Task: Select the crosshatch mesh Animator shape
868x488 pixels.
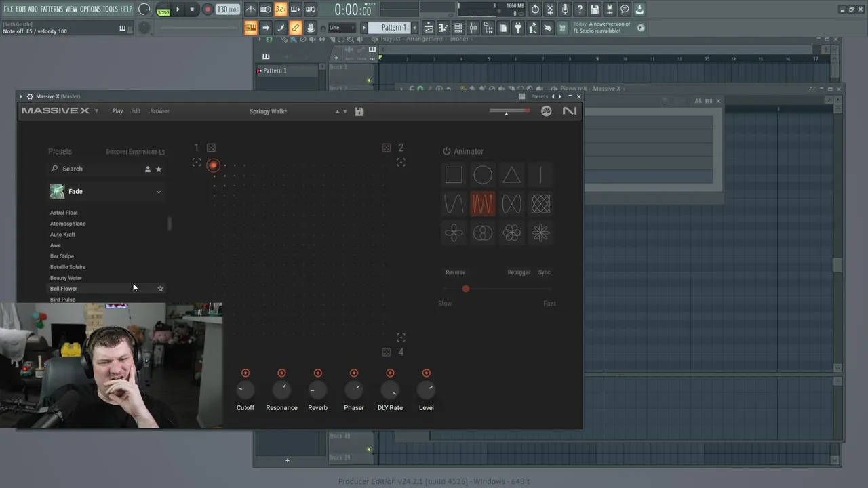Action: (540, 204)
